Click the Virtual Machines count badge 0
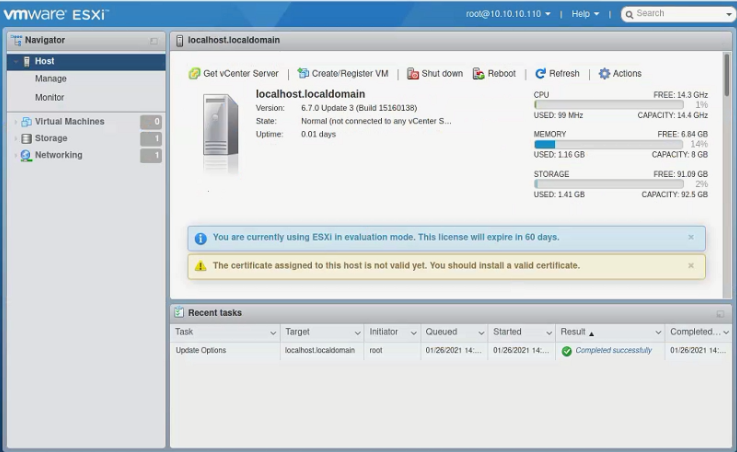Image resolution: width=737 pixels, height=452 pixels. pyautogui.click(x=151, y=122)
